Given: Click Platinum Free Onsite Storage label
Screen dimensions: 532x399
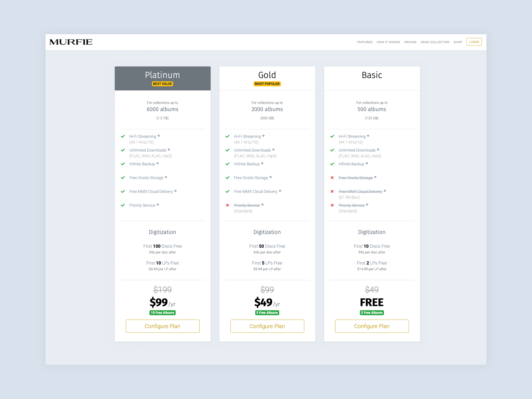Looking at the screenshot, I should coord(146,178).
